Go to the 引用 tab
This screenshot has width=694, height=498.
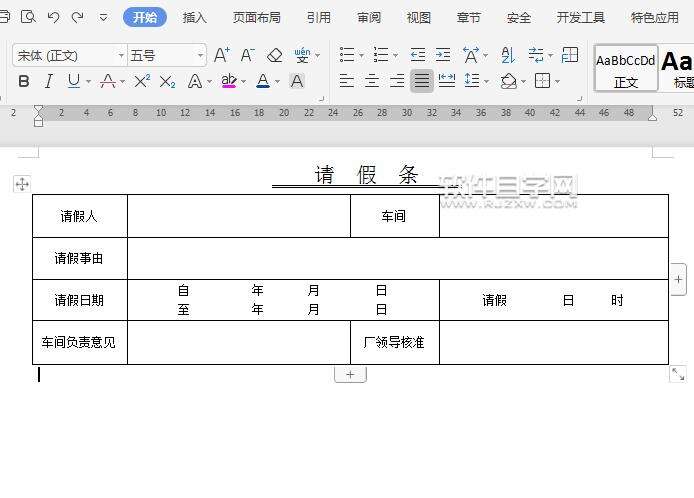[319, 17]
